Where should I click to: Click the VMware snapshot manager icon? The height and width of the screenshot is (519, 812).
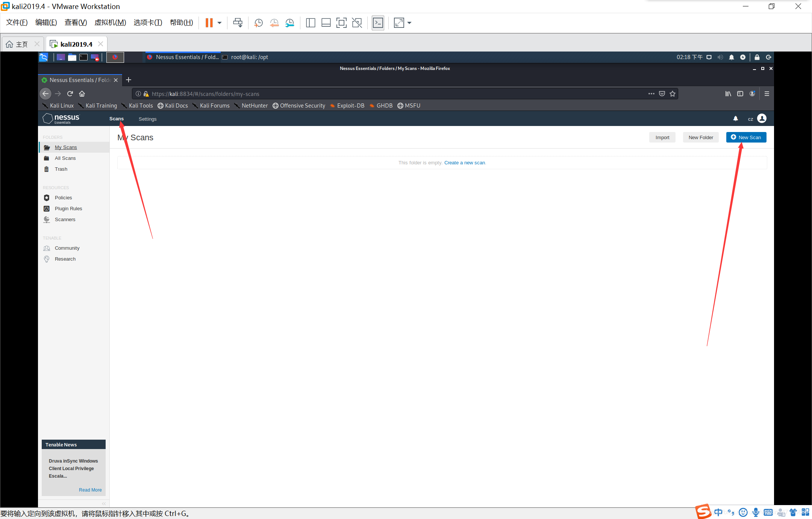(x=290, y=23)
